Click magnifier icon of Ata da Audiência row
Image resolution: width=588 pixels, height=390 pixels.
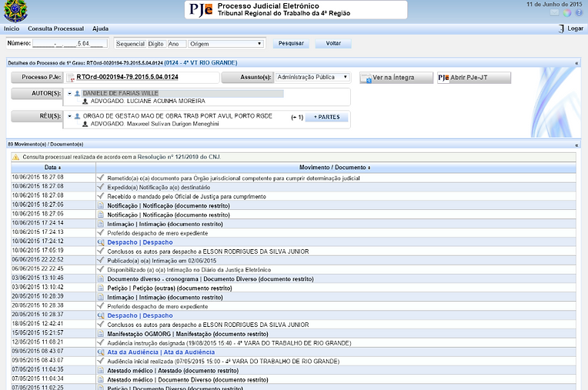point(101,352)
